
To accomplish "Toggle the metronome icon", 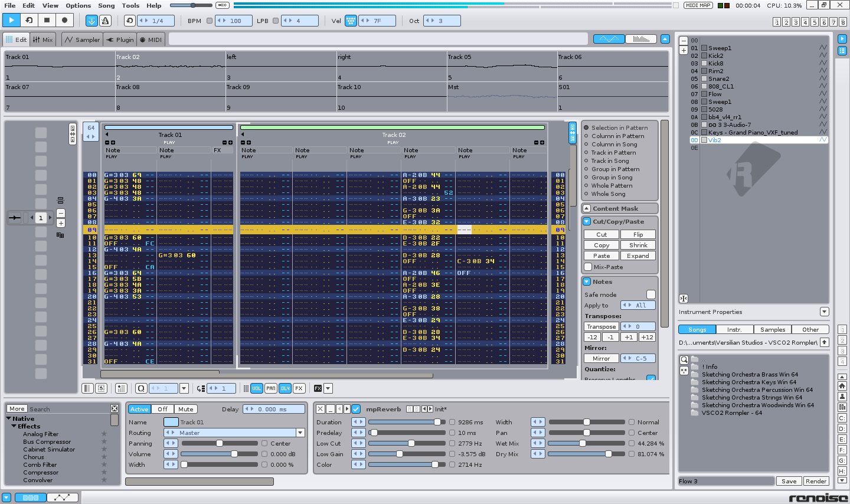I will (105, 21).
